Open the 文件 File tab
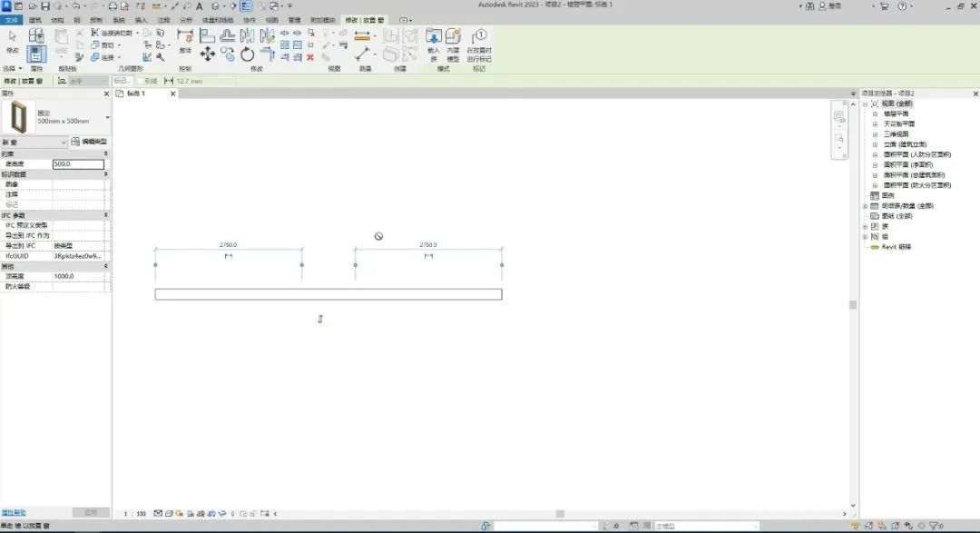Image resolution: width=980 pixels, height=533 pixels. coord(11,20)
